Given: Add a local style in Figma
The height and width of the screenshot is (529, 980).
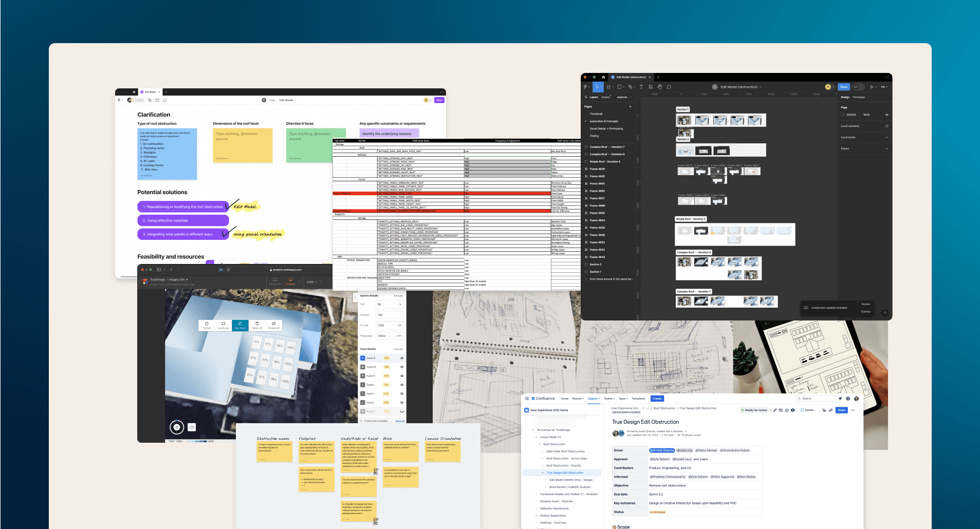Looking at the screenshot, I should [x=887, y=137].
